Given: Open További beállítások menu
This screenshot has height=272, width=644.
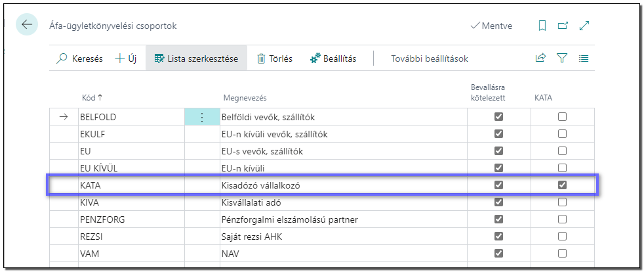Looking at the screenshot, I should 429,58.
